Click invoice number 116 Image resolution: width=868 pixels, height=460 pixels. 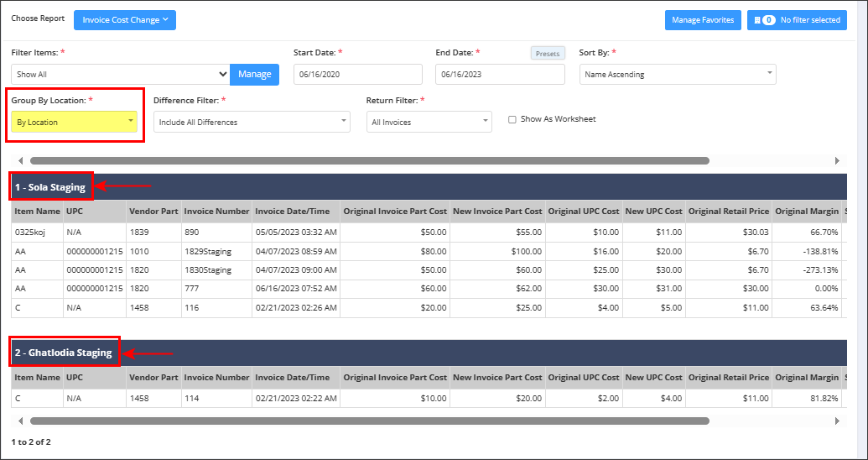coord(190,308)
